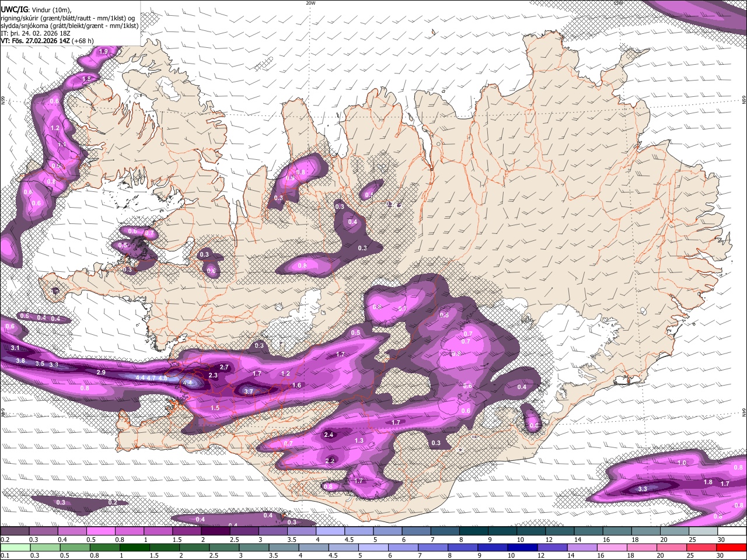Click the 3.7 precipitation value label
This screenshot has width=747, height=560.
tap(248, 391)
